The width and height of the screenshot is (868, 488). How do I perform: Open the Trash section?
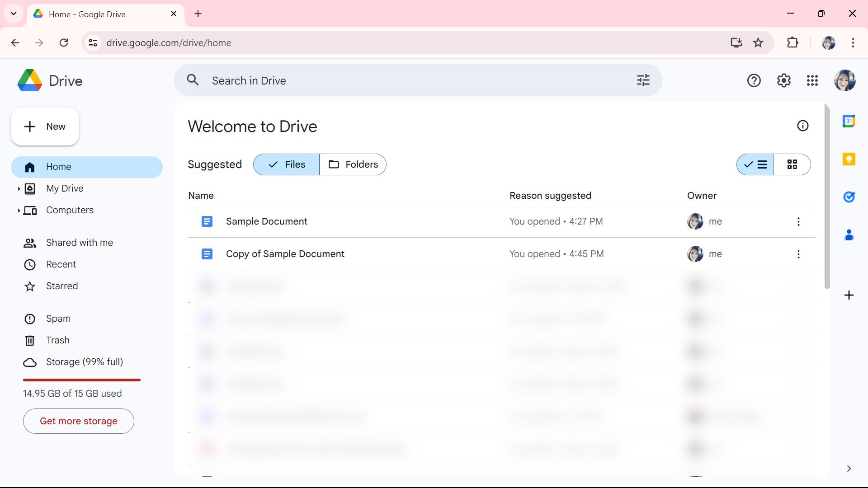[57, 340]
